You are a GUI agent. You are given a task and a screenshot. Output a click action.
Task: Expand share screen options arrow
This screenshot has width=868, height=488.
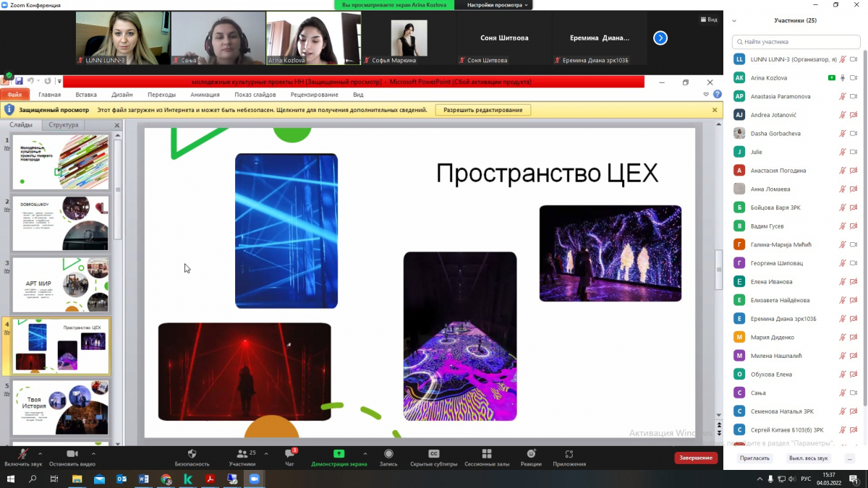pyautogui.click(x=365, y=453)
